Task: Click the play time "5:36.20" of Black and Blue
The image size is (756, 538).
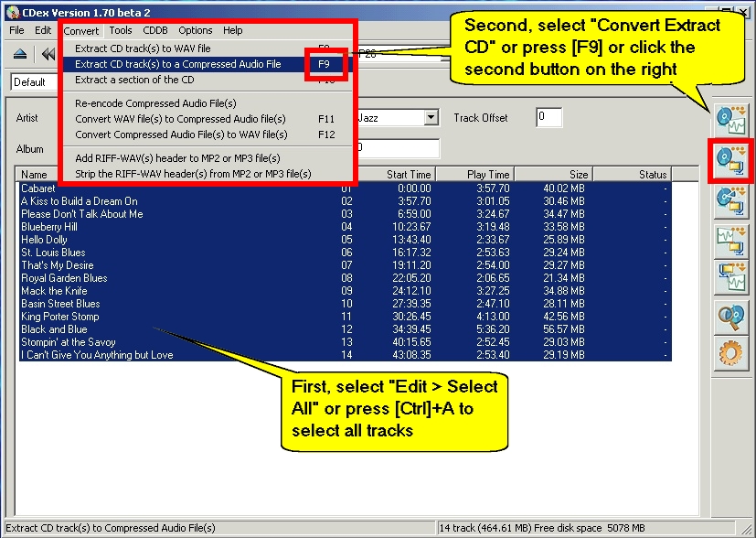Action: coord(493,329)
